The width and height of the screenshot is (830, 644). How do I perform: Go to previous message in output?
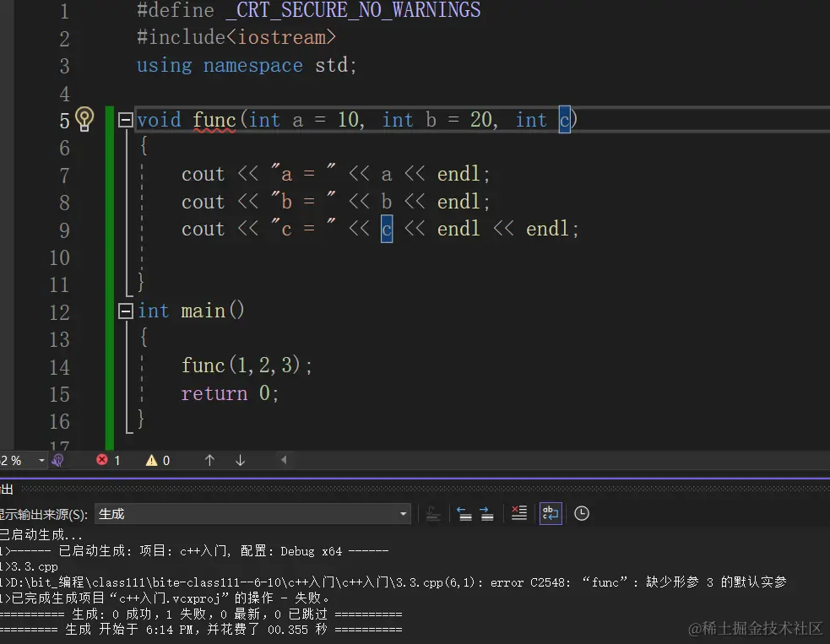[x=464, y=513]
